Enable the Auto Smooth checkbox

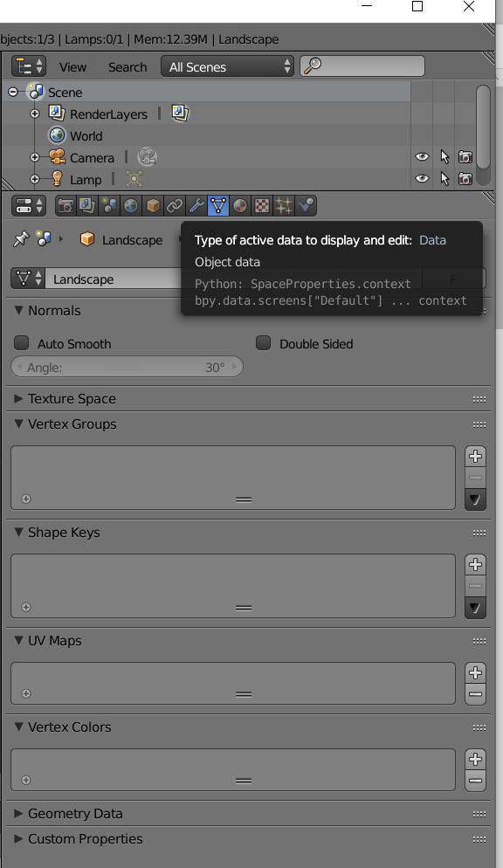click(x=22, y=343)
